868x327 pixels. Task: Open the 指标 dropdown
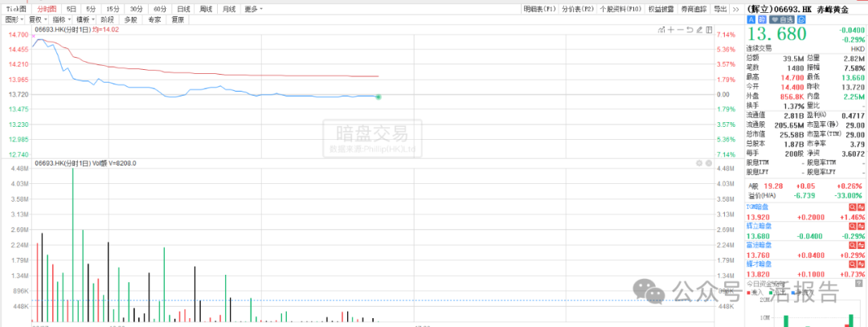pos(61,19)
